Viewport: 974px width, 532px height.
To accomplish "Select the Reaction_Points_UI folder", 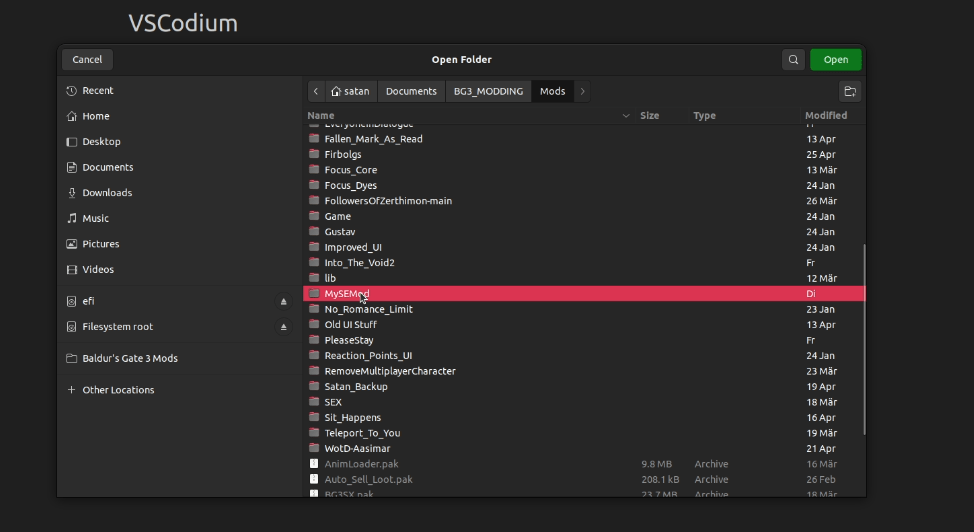I will 584,356.
